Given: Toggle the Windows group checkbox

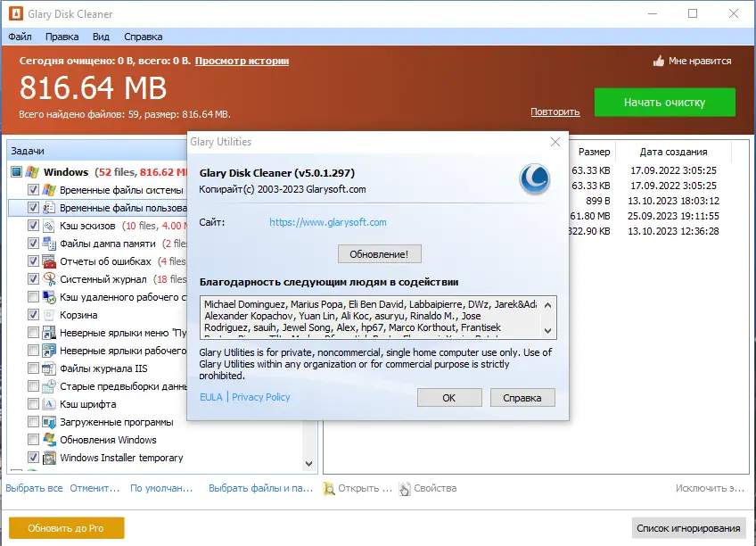Looking at the screenshot, I should (17, 171).
